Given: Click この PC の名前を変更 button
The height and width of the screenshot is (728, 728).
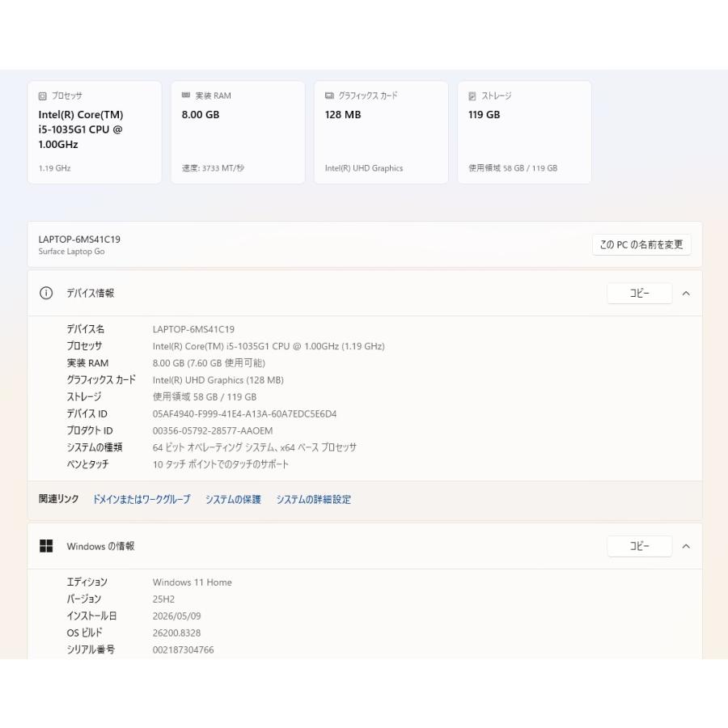Looking at the screenshot, I should pyautogui.click(x=641, y=244).
